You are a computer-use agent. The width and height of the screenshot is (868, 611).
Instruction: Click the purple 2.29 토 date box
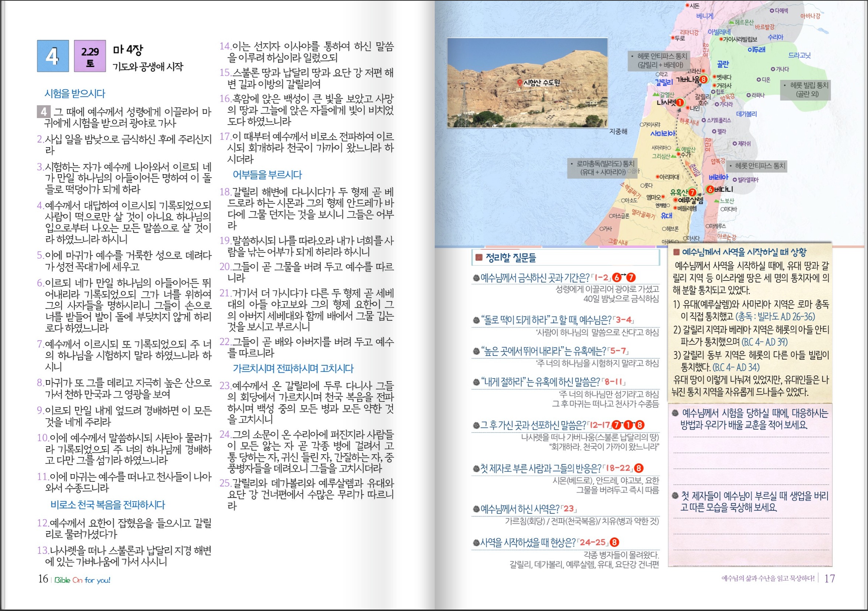click(x=90, y=56)
